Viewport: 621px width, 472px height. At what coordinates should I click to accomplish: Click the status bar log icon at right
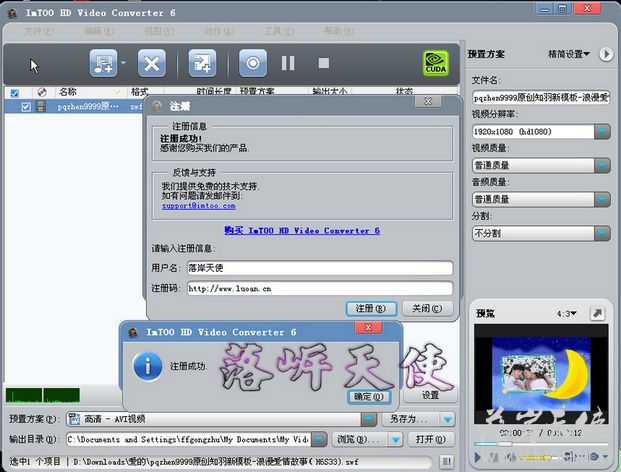(x=447, y=461)
